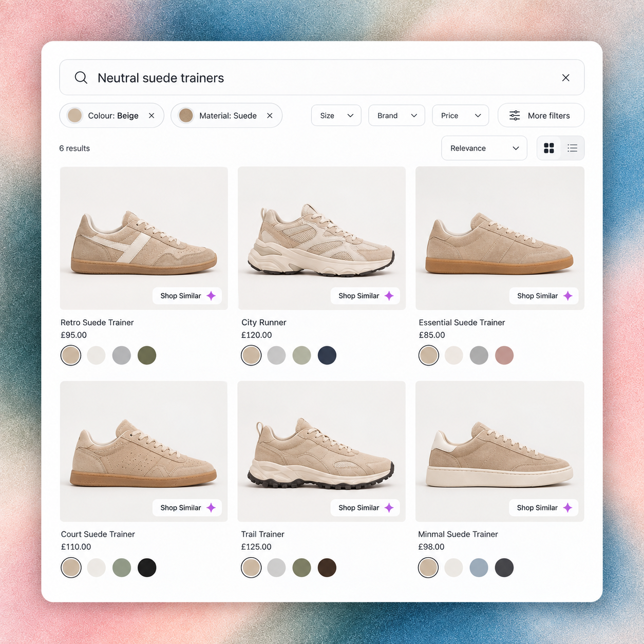Open the Court Suede Trainer title link
The height and width of the screenshot is (644, 644).
98,534
